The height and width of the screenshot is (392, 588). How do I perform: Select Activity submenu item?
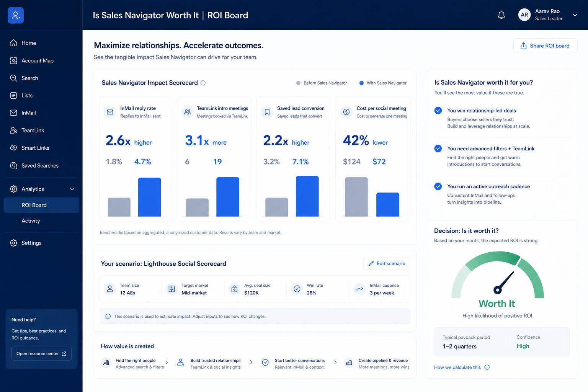point(31,221)
